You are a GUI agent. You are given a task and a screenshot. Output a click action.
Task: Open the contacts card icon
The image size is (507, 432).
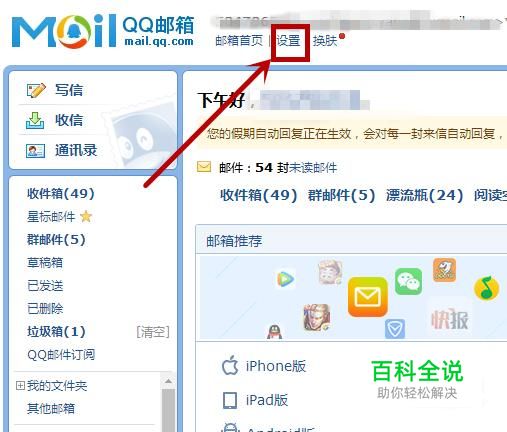[x=35, y=151]
